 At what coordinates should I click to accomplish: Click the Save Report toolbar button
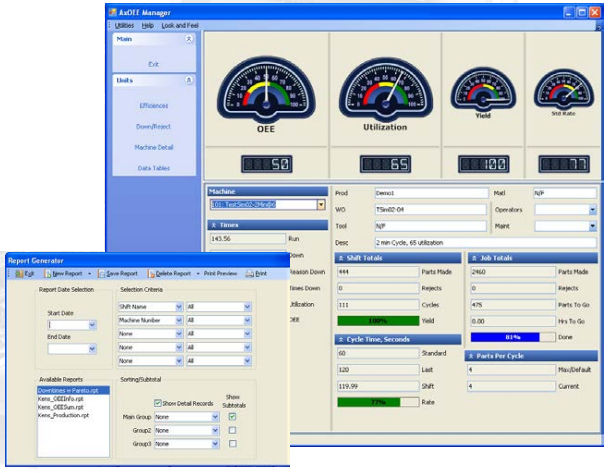[x=118, y=274]
